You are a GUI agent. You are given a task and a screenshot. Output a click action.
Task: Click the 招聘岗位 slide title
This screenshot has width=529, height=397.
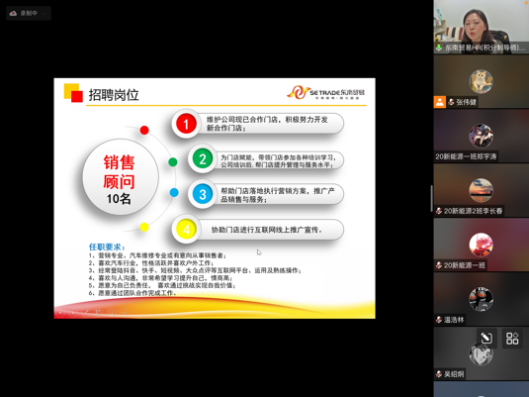[114, 95]
